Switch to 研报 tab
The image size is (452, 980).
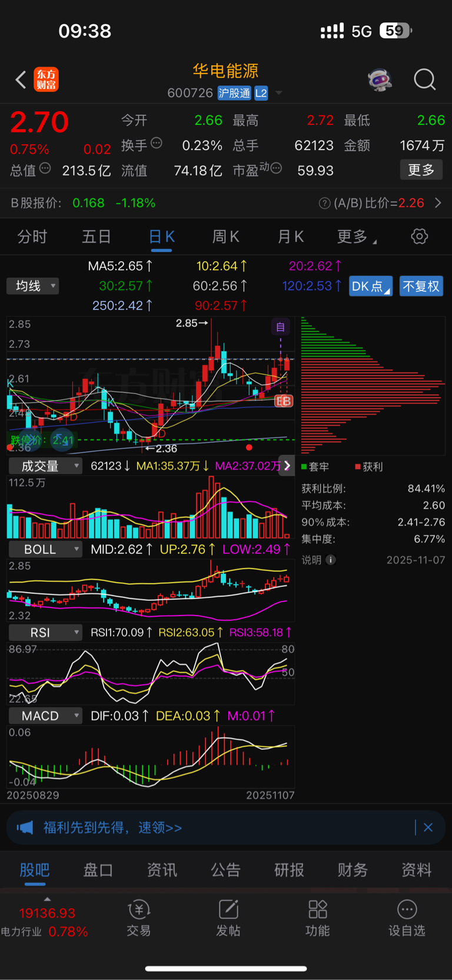point(289,870)
